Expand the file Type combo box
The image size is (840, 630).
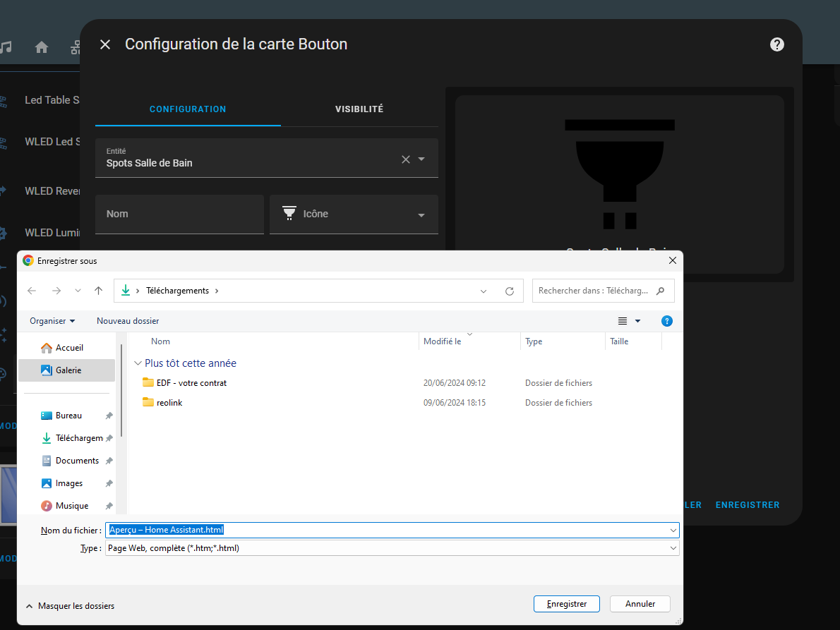point(673,548)
